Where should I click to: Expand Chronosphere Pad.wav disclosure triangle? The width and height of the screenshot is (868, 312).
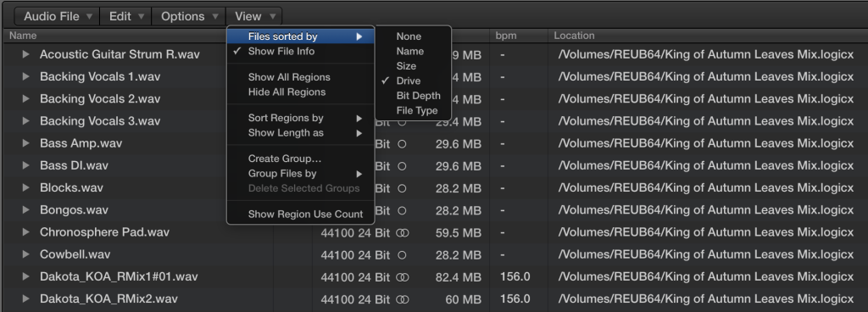coord(25,231)
